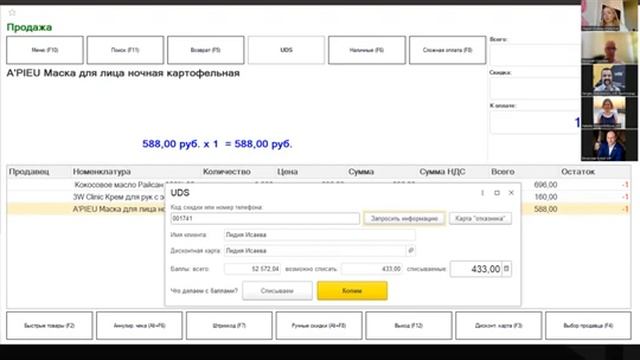Click the Возврат (F5) button
Image resolution: width=640 pixels, height=360 pixels.
[x=206, y=50]
